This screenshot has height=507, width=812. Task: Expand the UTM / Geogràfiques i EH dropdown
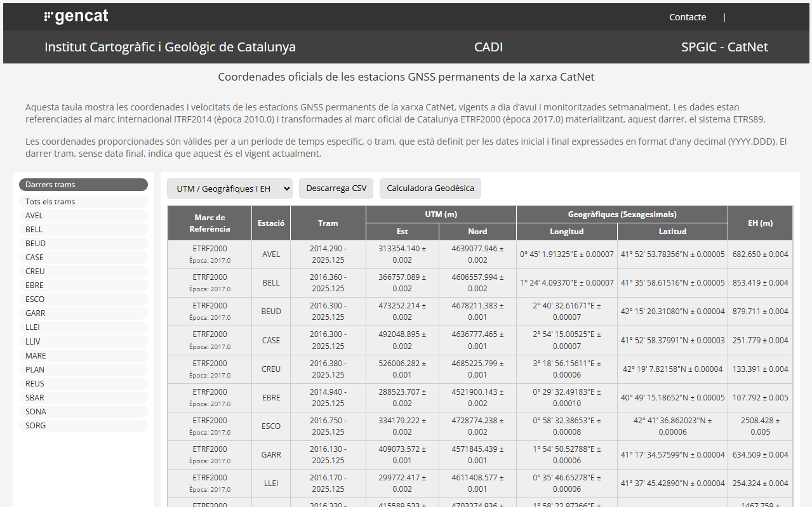click(229, 188)
